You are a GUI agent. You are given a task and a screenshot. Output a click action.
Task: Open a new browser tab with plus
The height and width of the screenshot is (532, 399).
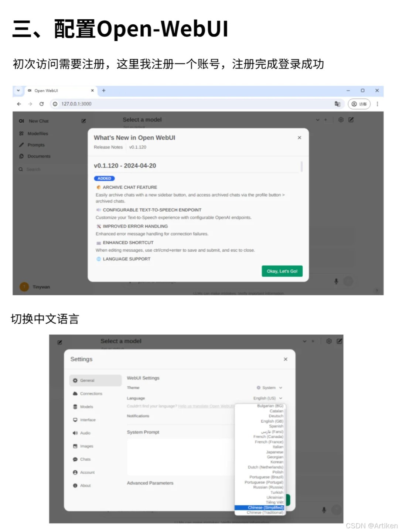[104, 91]
